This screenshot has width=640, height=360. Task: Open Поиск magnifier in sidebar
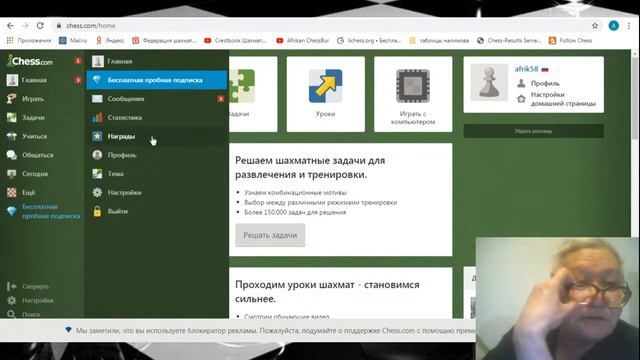click(24, 314)
